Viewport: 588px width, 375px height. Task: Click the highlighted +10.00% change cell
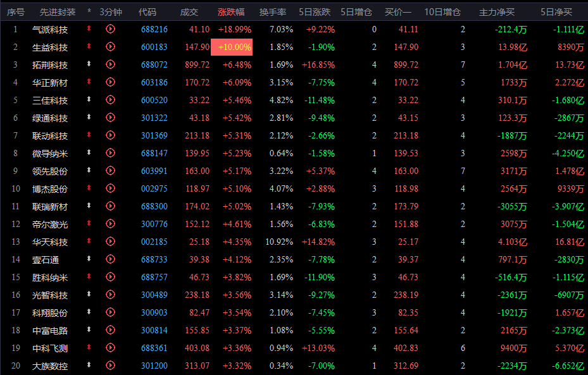232,47
